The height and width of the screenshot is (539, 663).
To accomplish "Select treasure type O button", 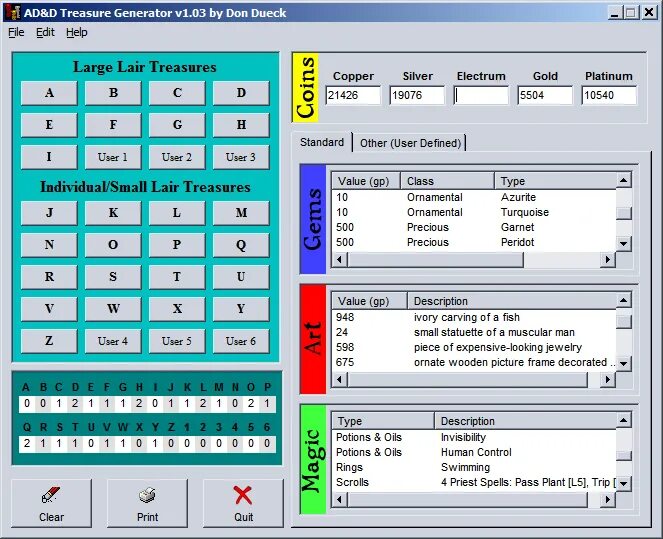I will (113, 245).
